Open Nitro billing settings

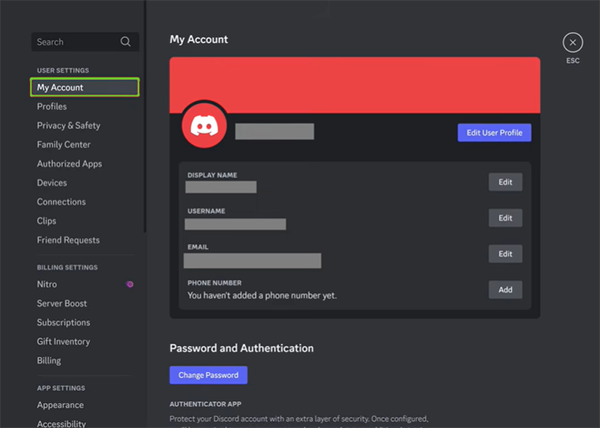(x=47, y=284)
